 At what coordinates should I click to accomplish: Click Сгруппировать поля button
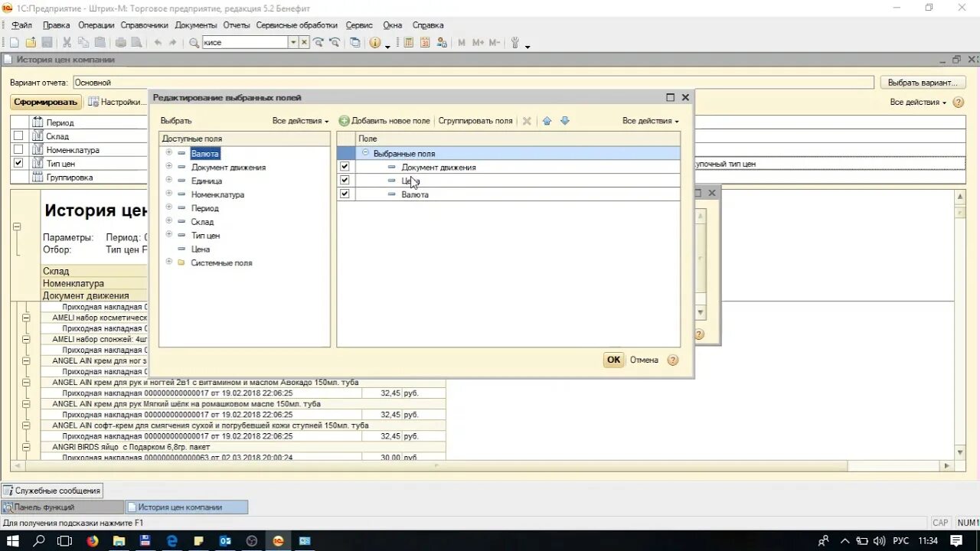pos(475,121)
